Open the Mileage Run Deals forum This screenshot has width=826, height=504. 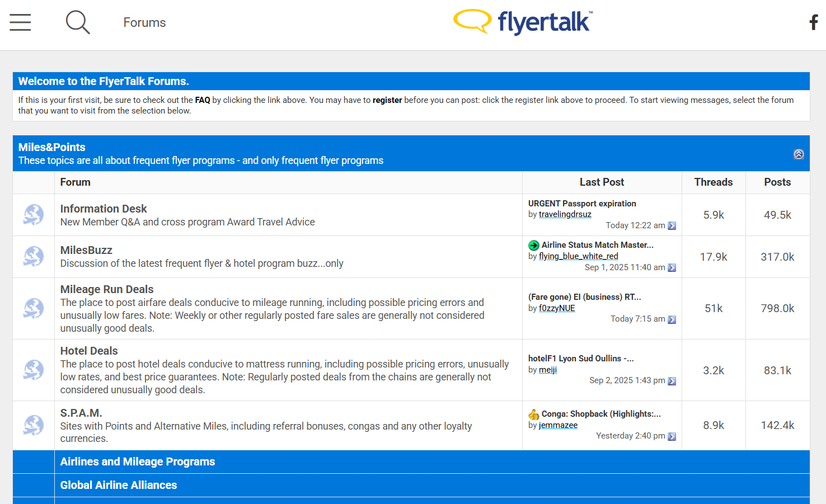[107, 289]
